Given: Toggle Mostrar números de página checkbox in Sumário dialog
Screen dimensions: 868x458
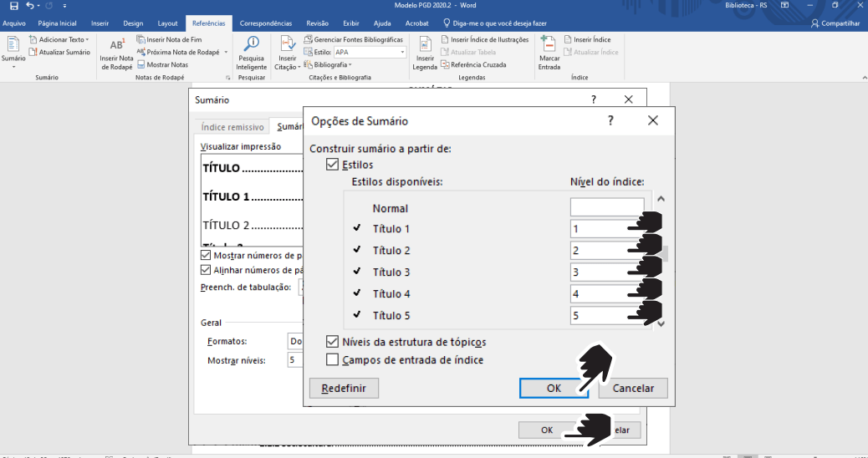Looking at the screenshot, I should click(206, 255).
